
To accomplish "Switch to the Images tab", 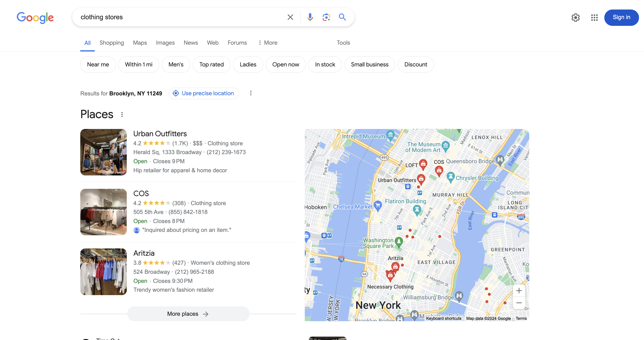I will point(165,43).
